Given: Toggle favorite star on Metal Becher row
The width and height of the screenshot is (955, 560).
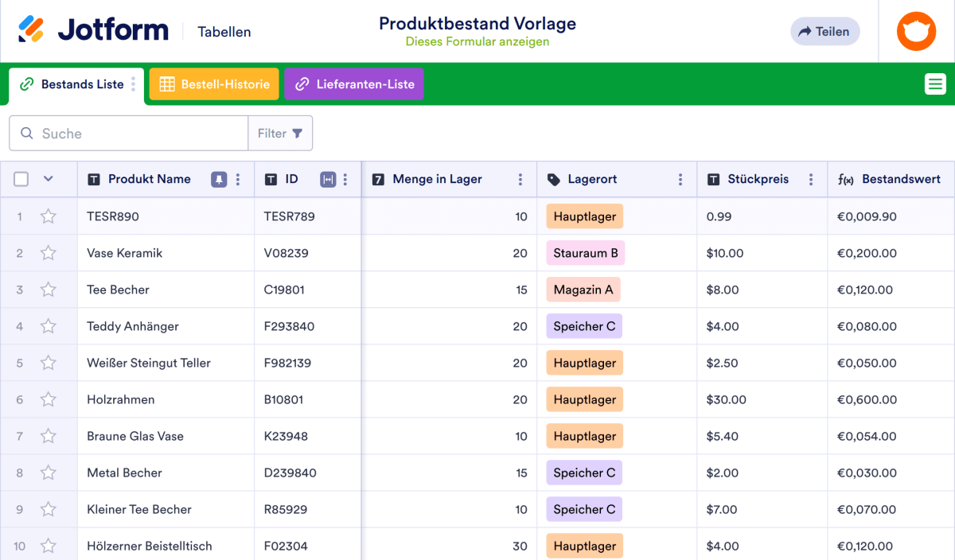Looking at the screenshot, I should click(x=49, y=472).
